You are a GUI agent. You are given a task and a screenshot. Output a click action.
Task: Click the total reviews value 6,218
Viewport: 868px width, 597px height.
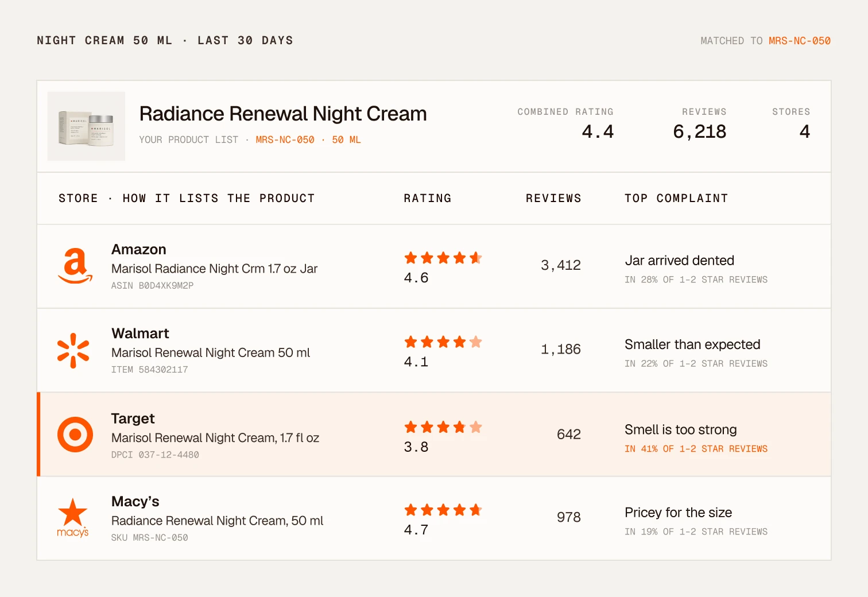700,132
